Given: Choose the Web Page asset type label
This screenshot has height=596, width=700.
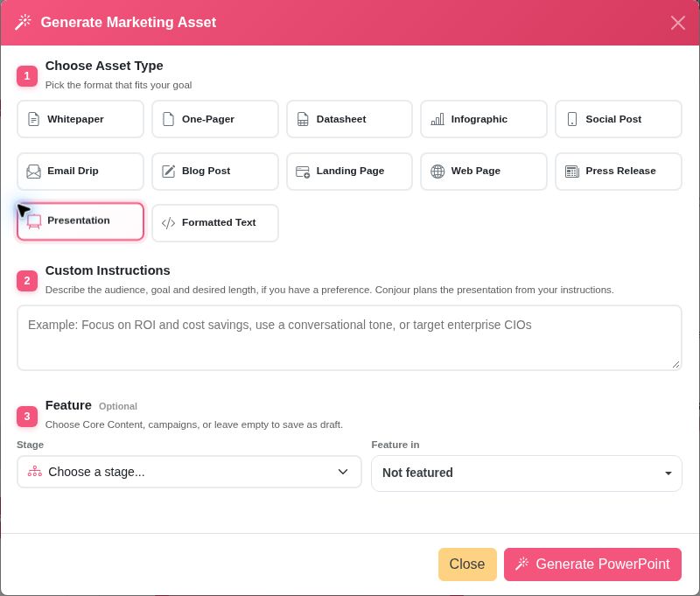Looking at the screenshot, I should 475,171.
